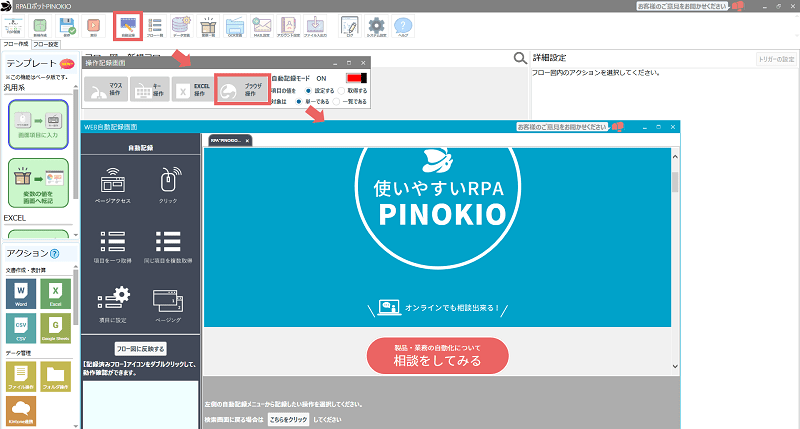Open the flow list (フロー一覧) icon
The width and height of the screenshot is (800, 429).
(x=155, y=26)
